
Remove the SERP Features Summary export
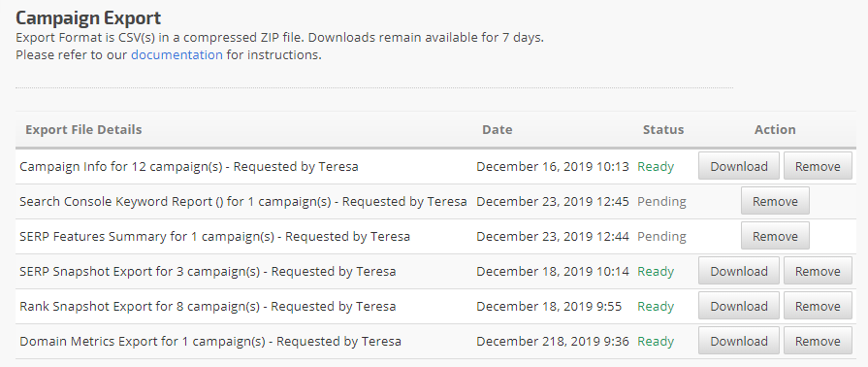[x=775, y=236]
